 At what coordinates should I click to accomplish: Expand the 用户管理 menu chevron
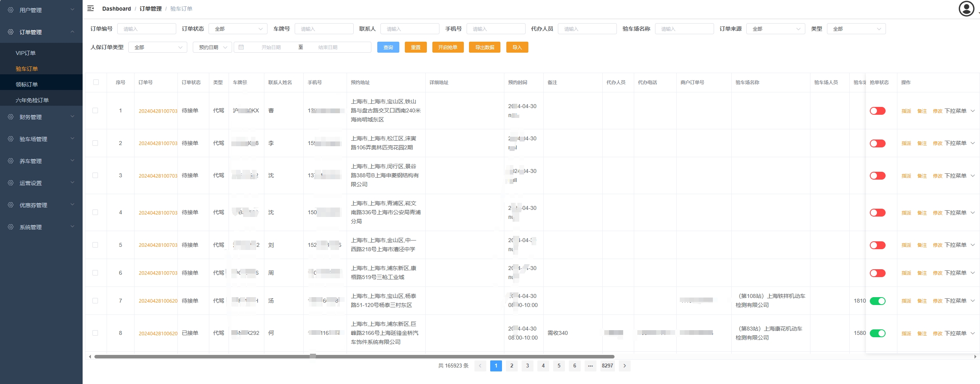pyautogui.click(x=72, y=9)
